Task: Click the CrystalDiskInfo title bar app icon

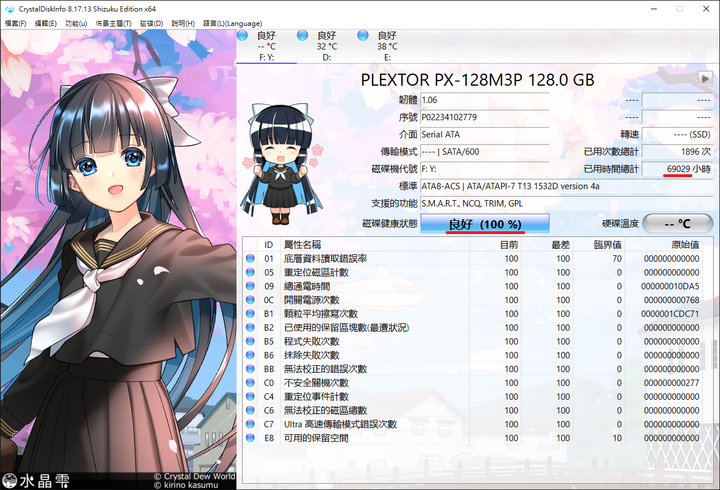Action: tap(9, 9)
